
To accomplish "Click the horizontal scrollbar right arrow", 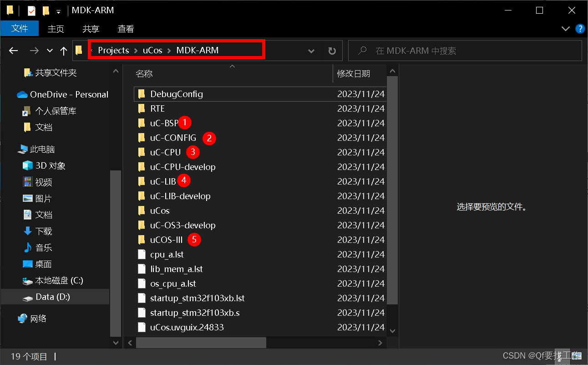I will 380,342.
